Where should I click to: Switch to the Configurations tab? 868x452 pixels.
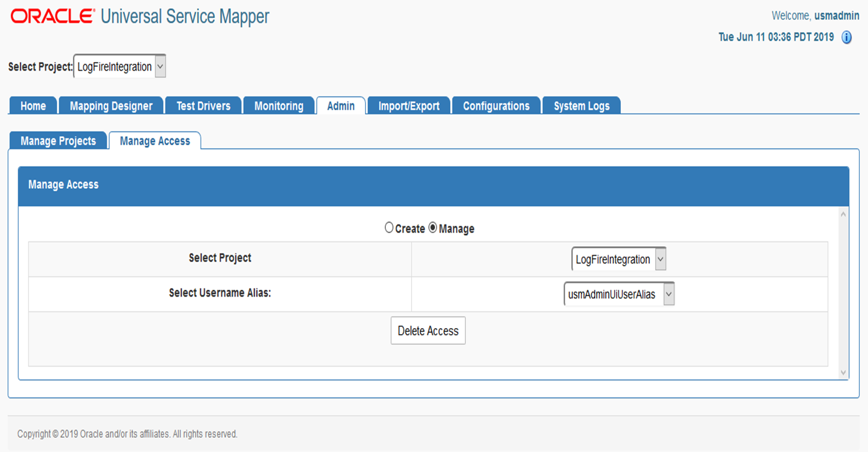click(496, 106)
